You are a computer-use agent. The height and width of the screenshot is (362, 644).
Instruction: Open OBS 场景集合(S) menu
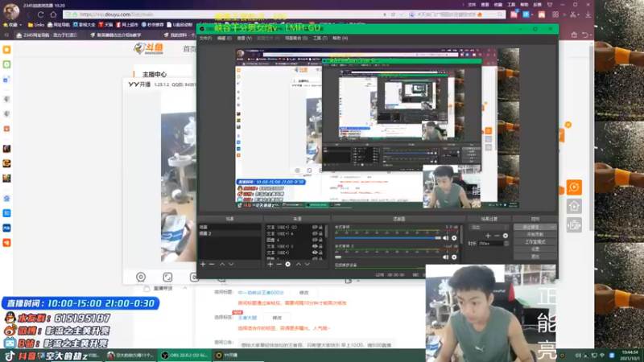click(x=296, y=38)
